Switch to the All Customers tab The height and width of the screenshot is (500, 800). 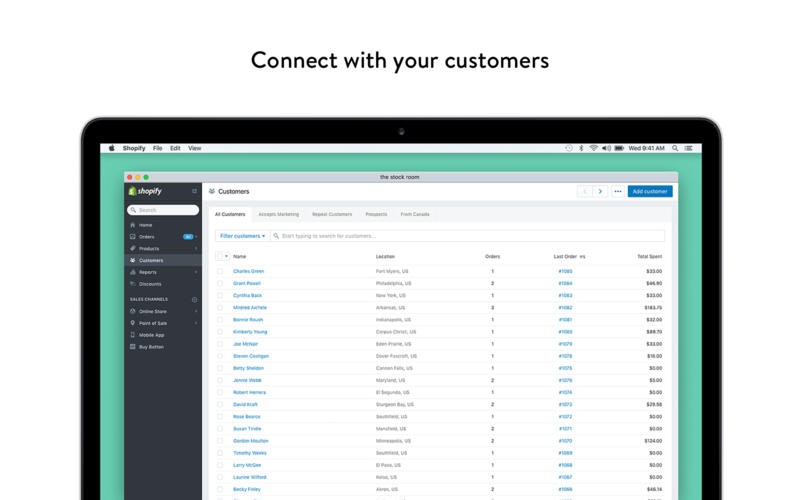coord(230,214)
